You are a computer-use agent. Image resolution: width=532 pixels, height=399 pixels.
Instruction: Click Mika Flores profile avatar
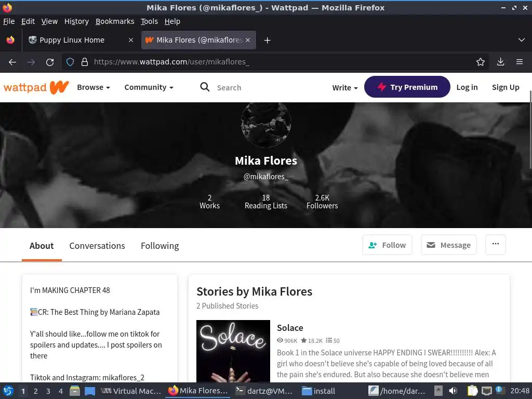pyautogui.click(x=265, y=125)
